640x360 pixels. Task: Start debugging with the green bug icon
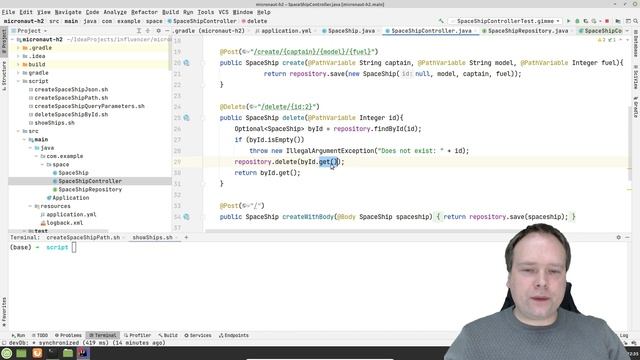(x=577, y=21)
